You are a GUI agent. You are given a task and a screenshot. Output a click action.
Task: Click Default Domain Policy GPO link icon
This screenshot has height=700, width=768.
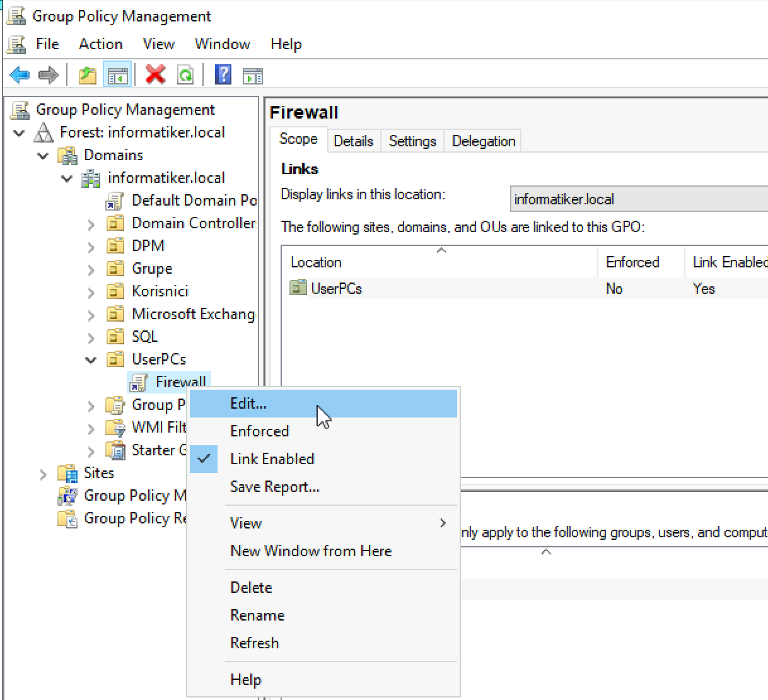pyautogui.click(x=115, y=201)
